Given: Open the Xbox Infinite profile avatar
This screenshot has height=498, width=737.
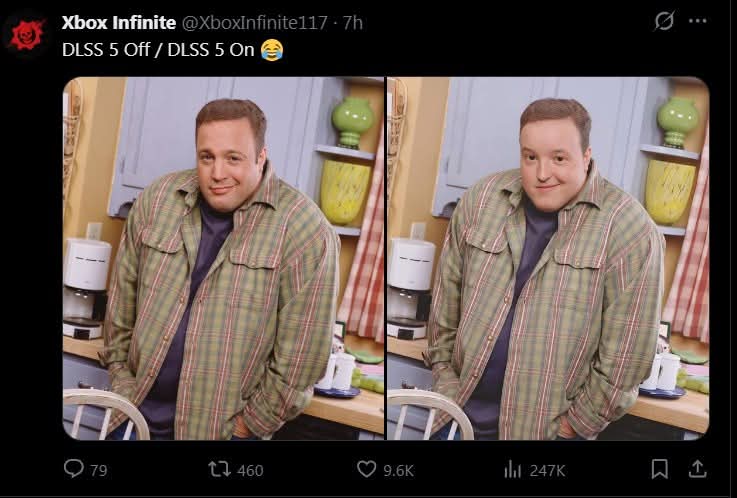Looking at the screenshot, I should tap(26, 34).
